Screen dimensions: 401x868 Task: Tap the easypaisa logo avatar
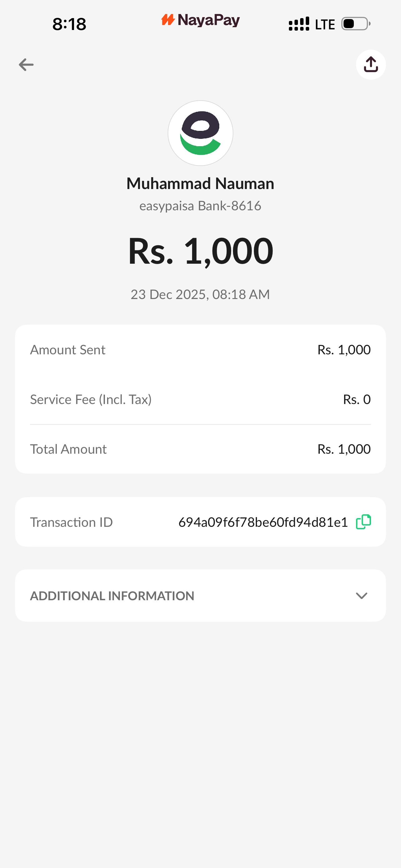[200, 133]
